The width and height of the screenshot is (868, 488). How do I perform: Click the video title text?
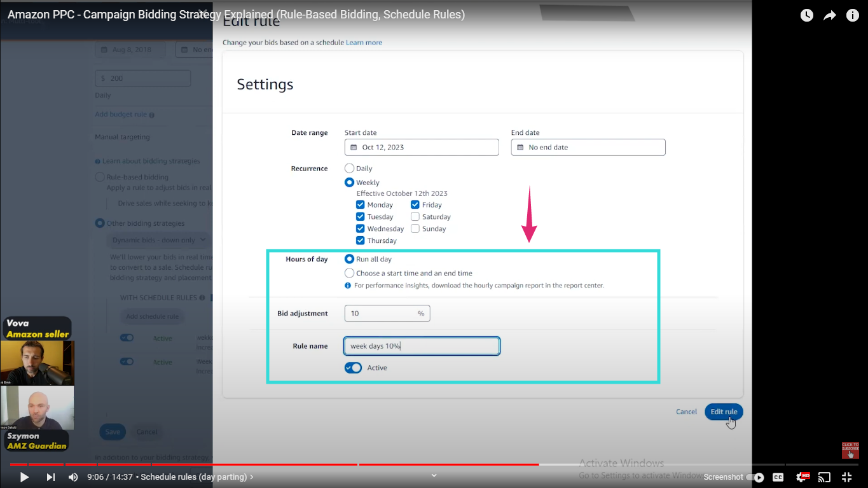pos(236,15)
